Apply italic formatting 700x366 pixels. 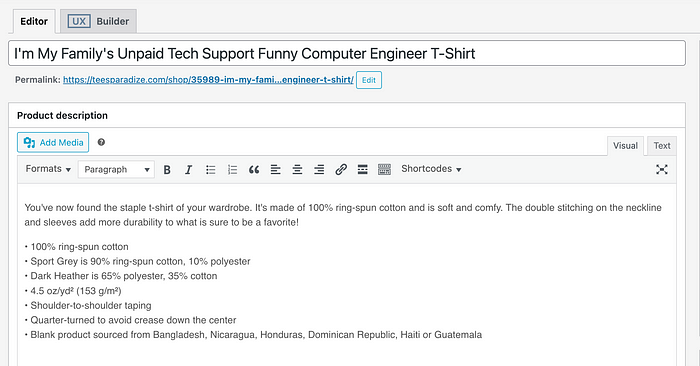[x=188, y=170]
